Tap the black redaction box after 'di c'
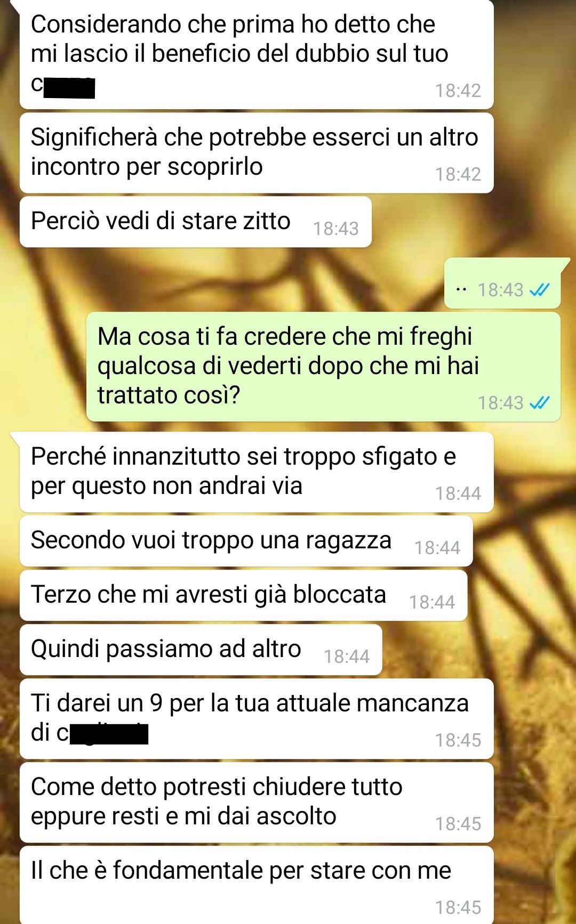 pyautogui.click(x=109, y=734)
